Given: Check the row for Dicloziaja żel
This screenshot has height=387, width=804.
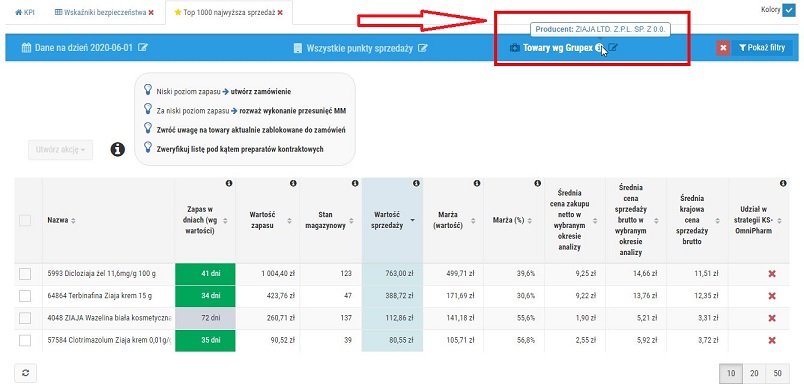Looking at the screenshot, I should (x=25, y=274).
